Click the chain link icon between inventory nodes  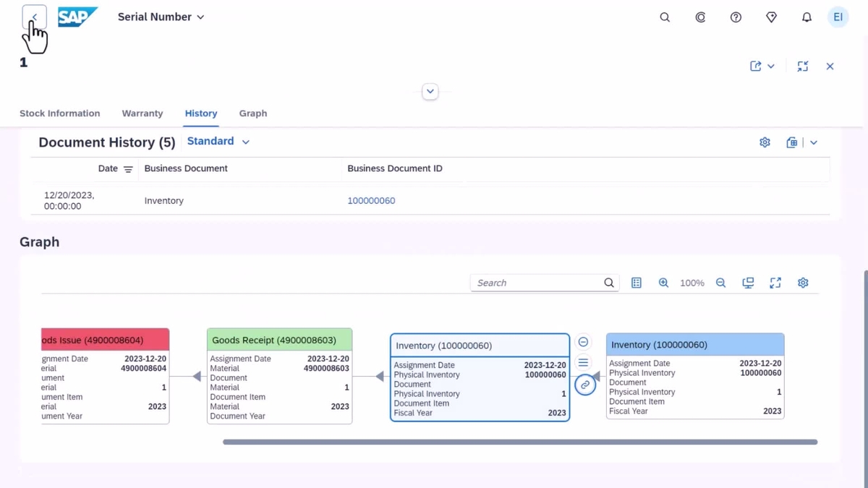pos(584,385)
